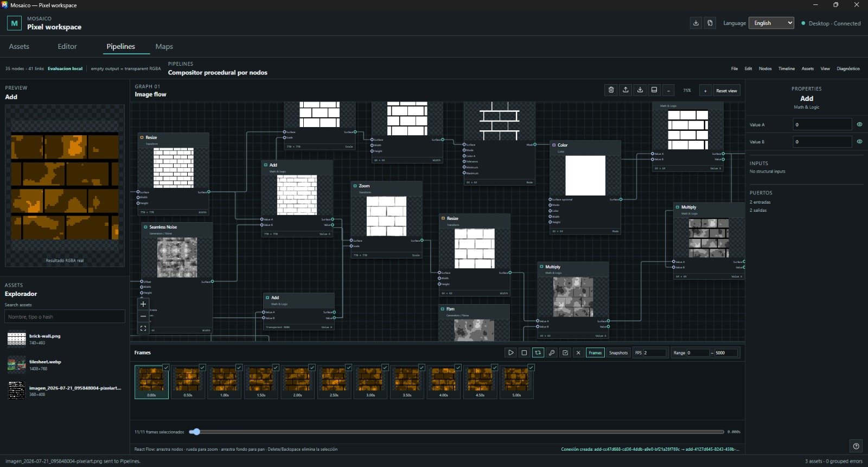Toggle the bottom panel layout icon
The image size is (868, 467).
click(x=654, y=90)
